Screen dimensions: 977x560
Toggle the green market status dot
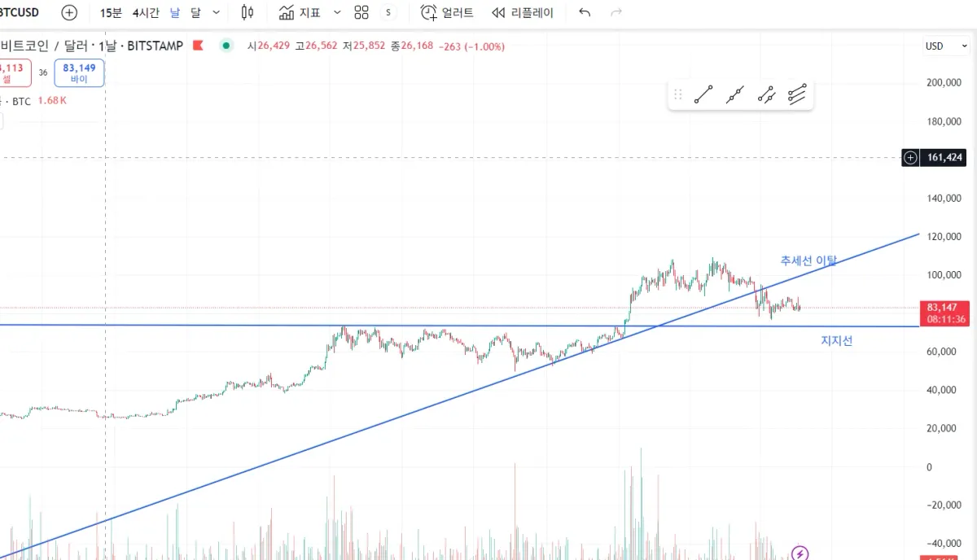226,46
